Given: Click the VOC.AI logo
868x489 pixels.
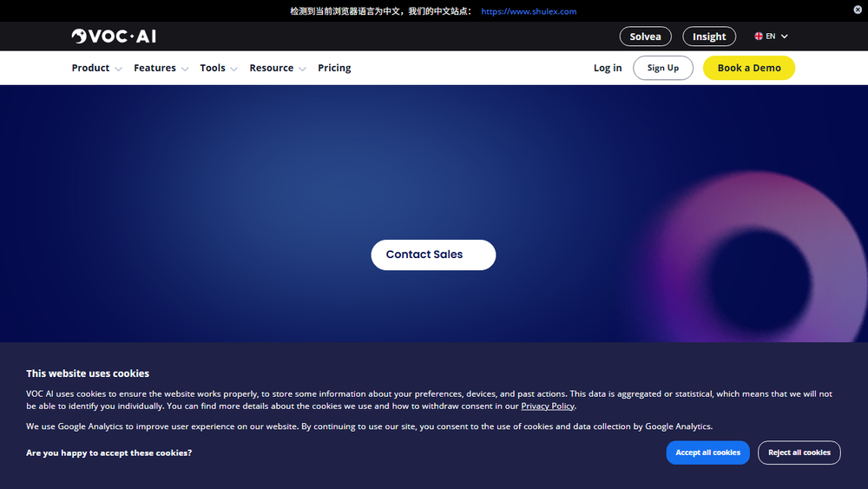Looking at the screenshot, I should (114, 36).
